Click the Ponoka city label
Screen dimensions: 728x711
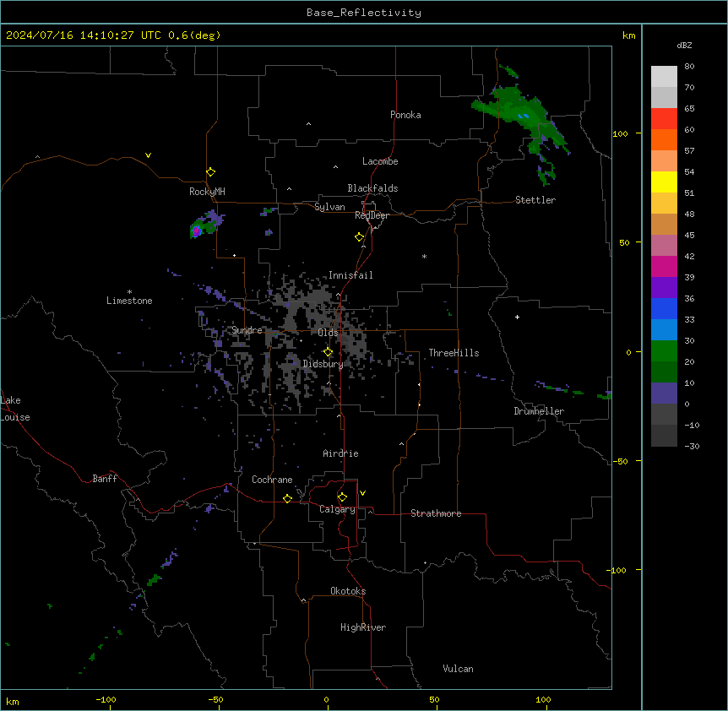pos(405,115)
